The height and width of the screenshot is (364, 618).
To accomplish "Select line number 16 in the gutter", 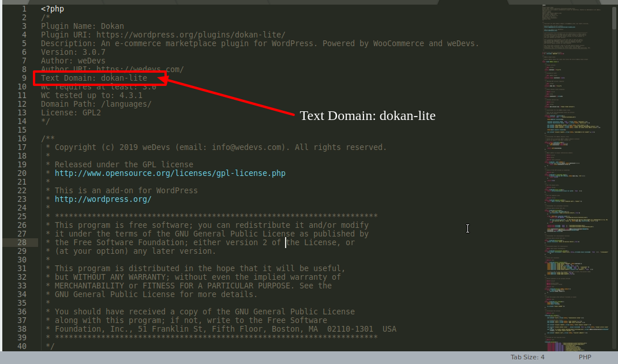I will (22, 138).
